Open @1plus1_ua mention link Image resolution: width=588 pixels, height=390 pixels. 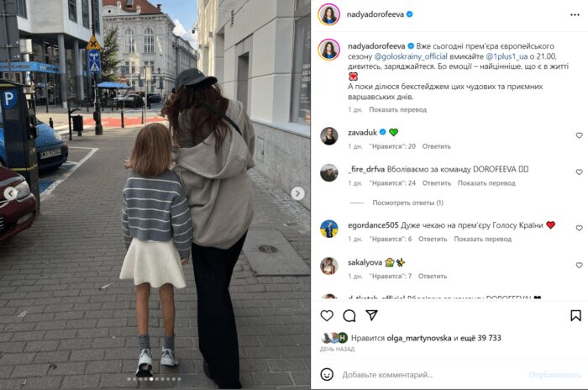[507, 56]
